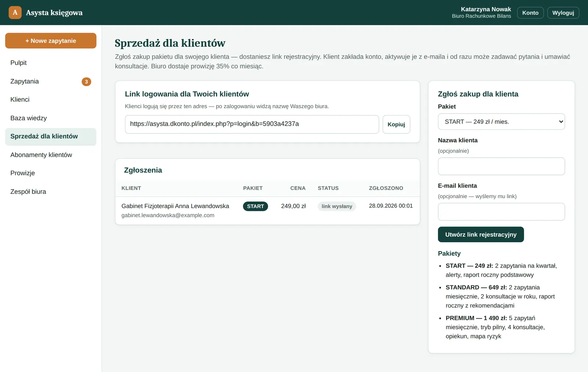Open the Konto account page
Viewport: 588px width, 372px height.
coord(530,12)
